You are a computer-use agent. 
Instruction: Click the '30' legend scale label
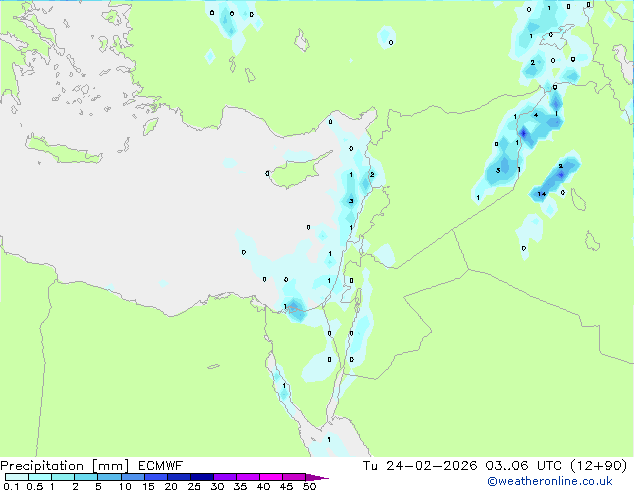[217, 486]
